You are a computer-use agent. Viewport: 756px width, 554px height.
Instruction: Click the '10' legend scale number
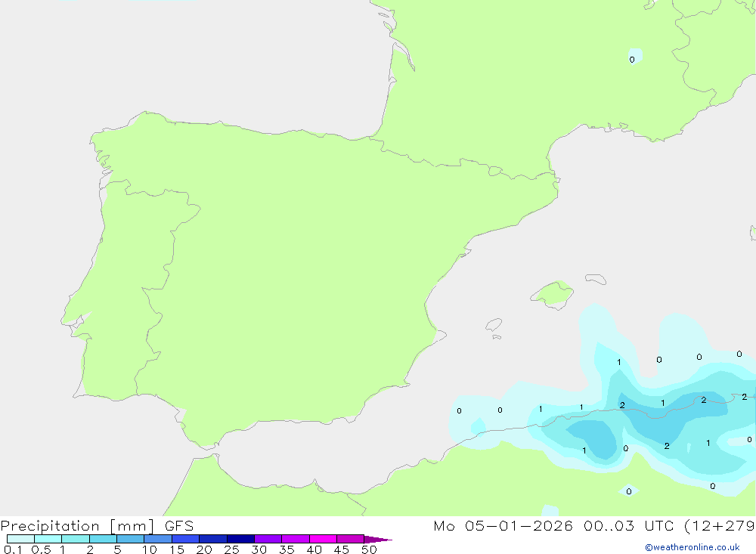click(149, 549)
